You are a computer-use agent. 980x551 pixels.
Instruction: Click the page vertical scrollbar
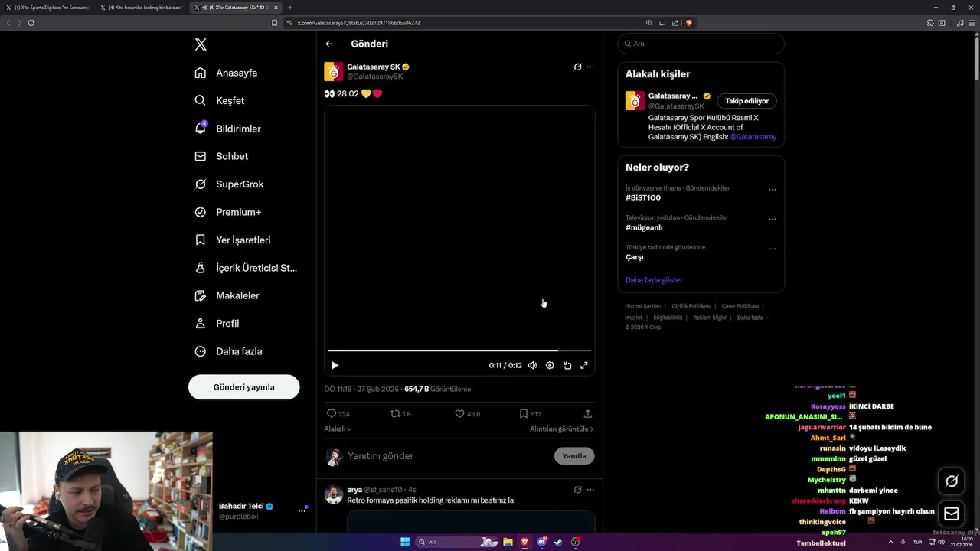pos(976,57)
